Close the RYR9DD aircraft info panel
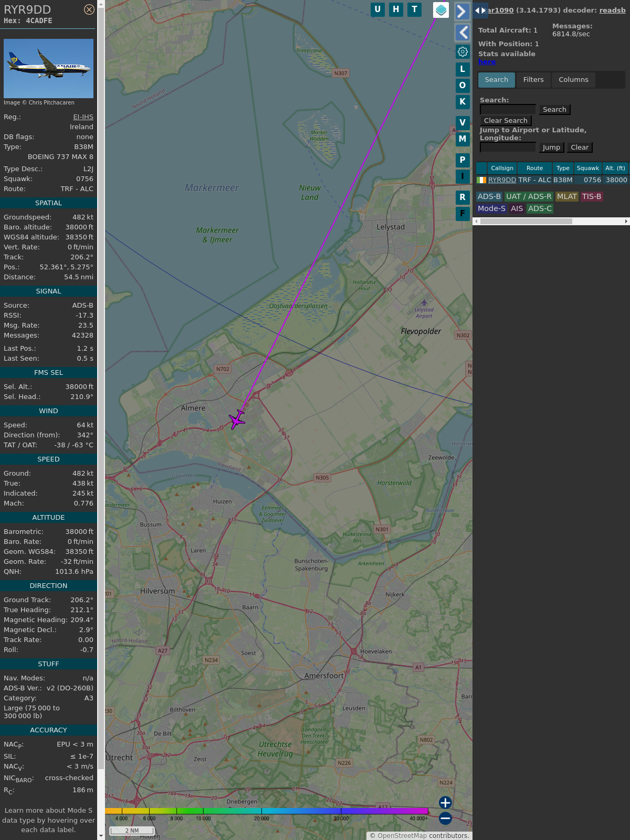The height and width of the screenshot is (840, 630). click(x=89, y=9)
